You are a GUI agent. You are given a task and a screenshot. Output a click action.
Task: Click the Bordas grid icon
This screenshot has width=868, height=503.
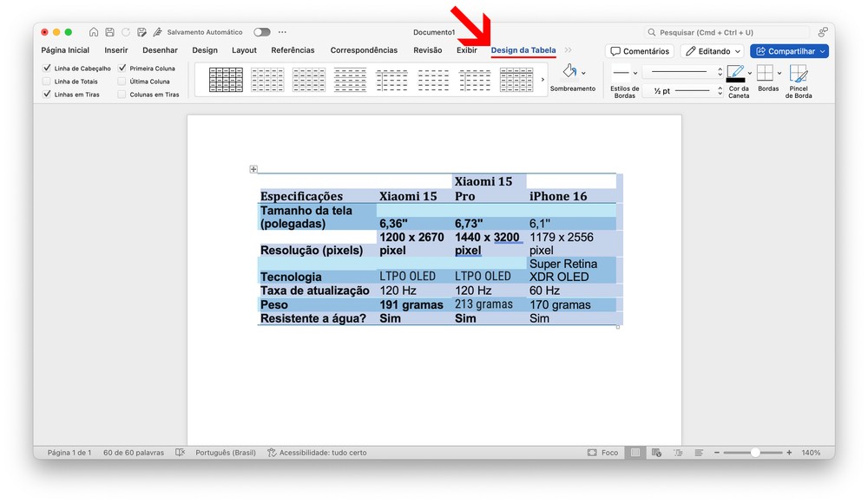[765, 73]
